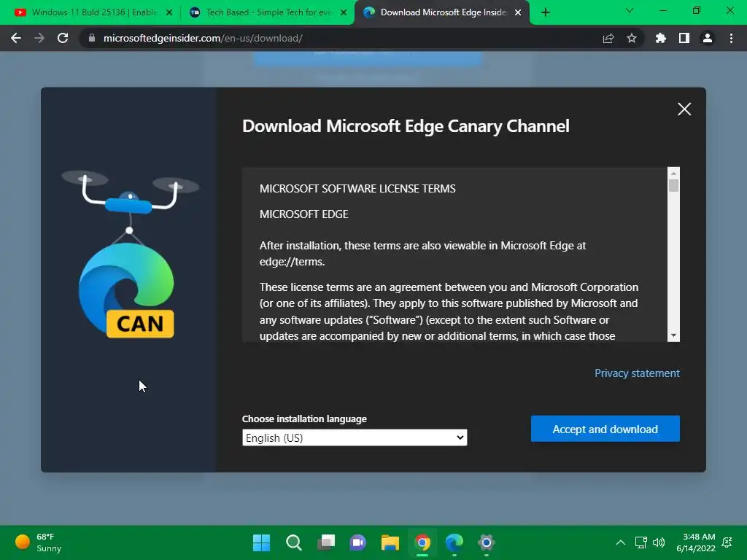The height and width of the screenshot is (560, 747).
Task: Close the Tech Based tab
Action: (344, 12)
